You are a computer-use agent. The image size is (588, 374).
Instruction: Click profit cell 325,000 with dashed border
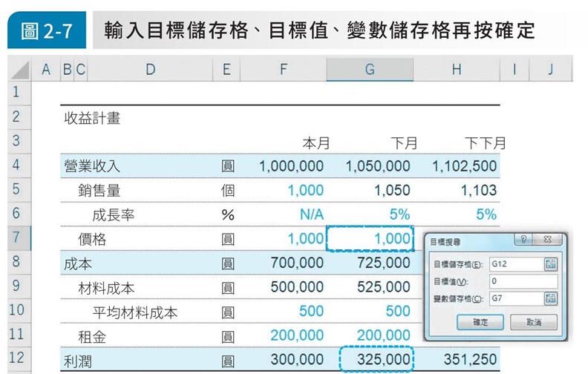(376, 359)
